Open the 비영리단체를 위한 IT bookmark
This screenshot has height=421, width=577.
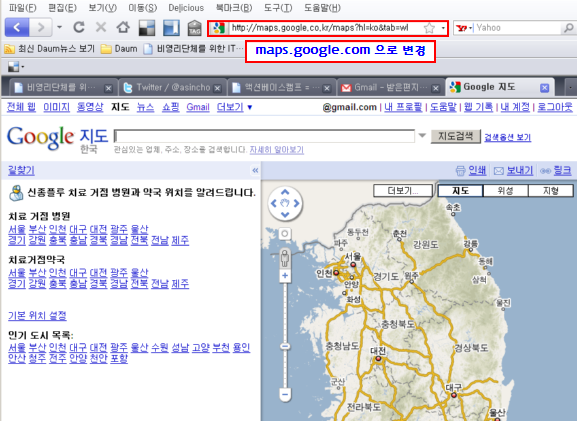click(x=193, y=49)
